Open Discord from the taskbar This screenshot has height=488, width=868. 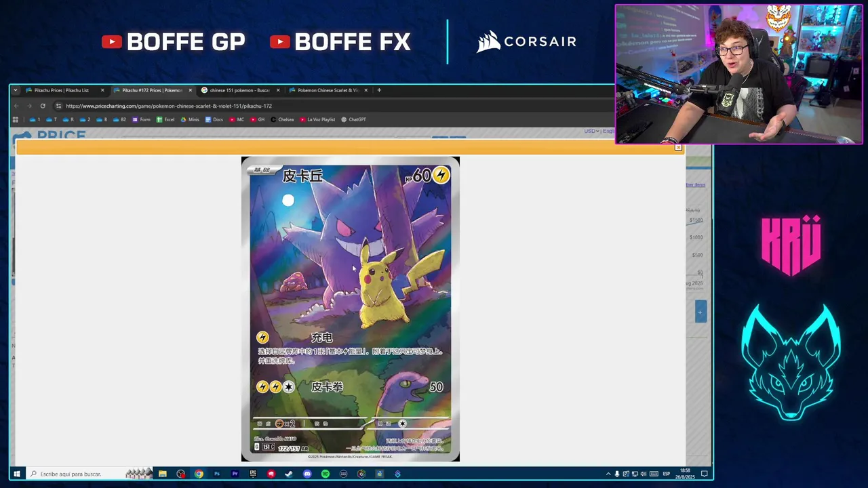307,474
